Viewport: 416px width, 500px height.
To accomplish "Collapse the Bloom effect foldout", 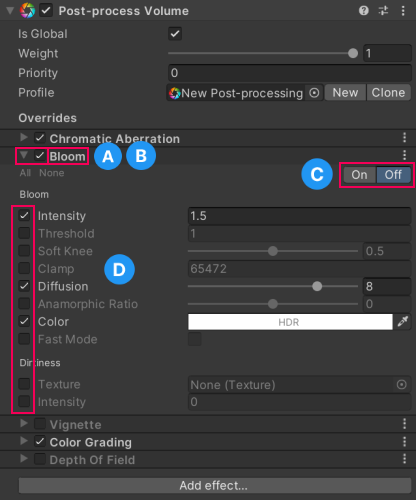I will coord(24,155).
